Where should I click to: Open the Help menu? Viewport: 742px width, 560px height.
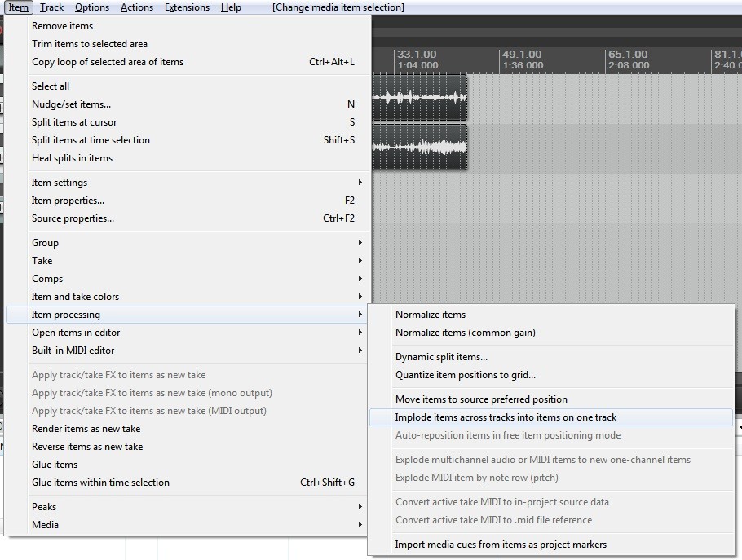point(231,7)
